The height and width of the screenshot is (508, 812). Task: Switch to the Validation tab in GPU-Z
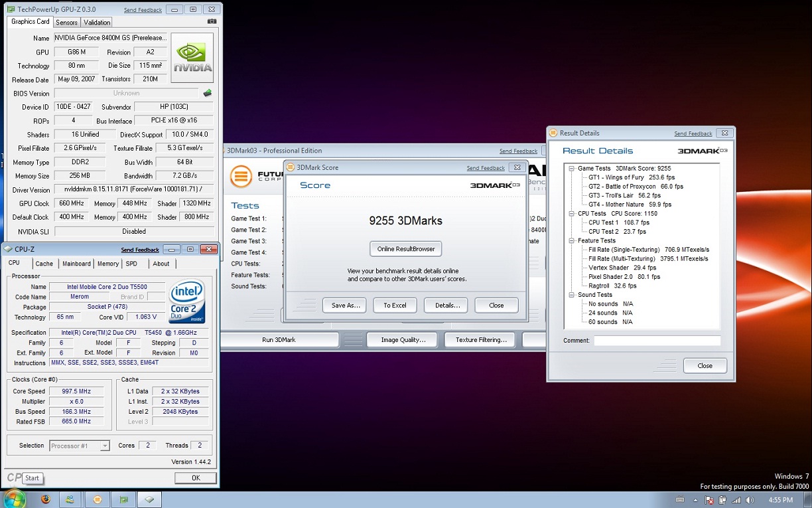coord(97,22)
